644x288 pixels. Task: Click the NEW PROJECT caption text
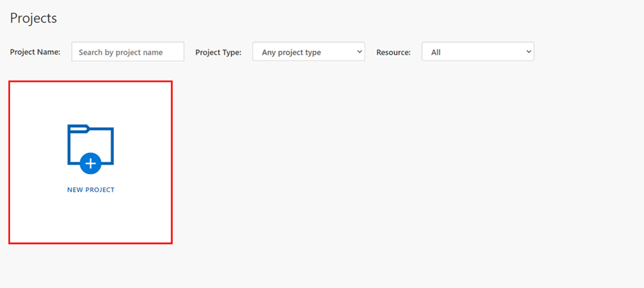tap(91, 190)
